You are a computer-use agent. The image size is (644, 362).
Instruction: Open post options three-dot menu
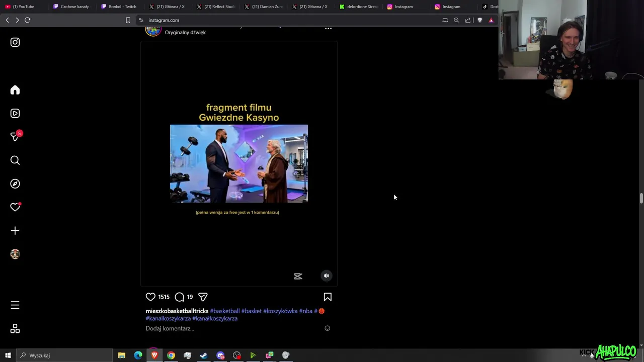click(328, 29)
